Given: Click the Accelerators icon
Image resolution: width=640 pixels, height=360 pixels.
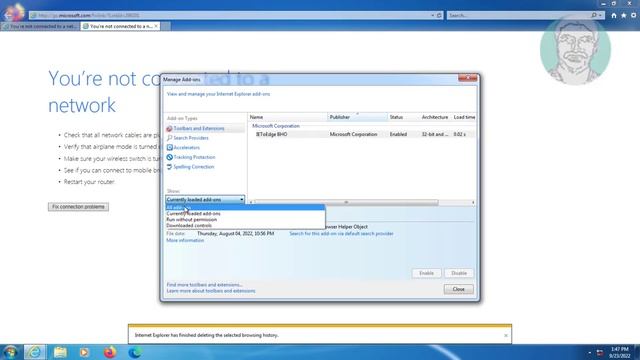Looking at the screenshot, I should point(169,147).
